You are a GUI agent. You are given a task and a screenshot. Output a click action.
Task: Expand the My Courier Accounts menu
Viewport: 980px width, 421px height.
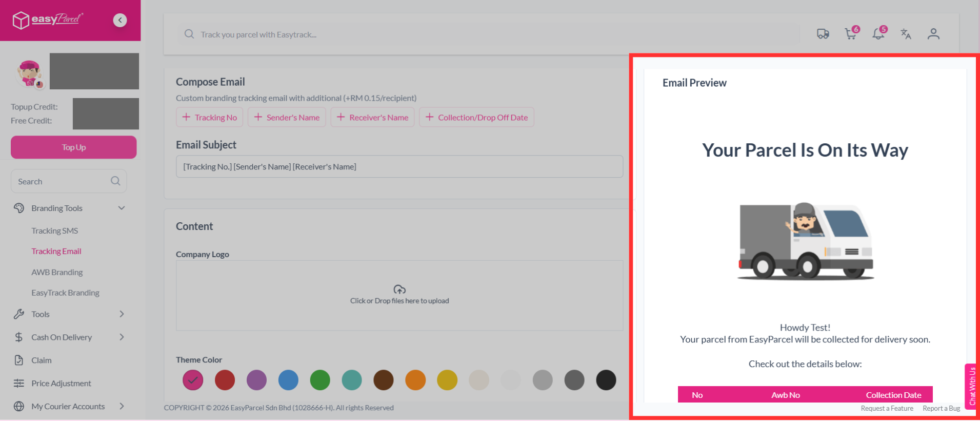pos(122,406)
